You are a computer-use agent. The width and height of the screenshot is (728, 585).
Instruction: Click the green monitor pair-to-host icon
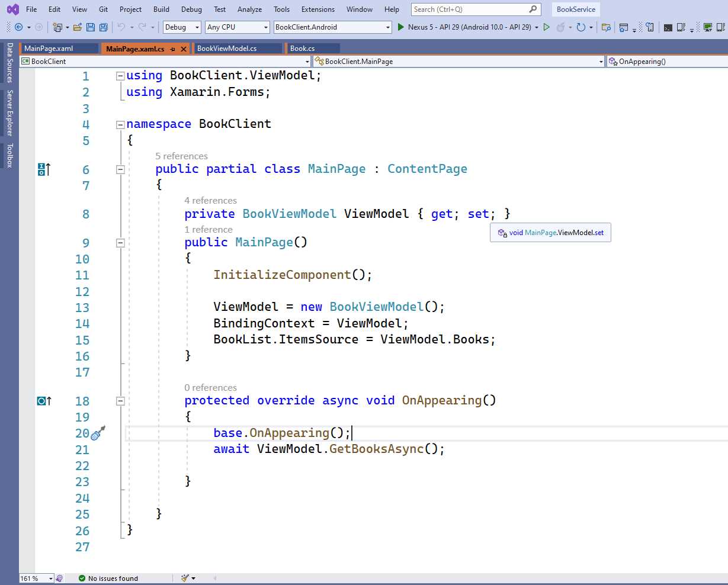(x=707, y=27)
